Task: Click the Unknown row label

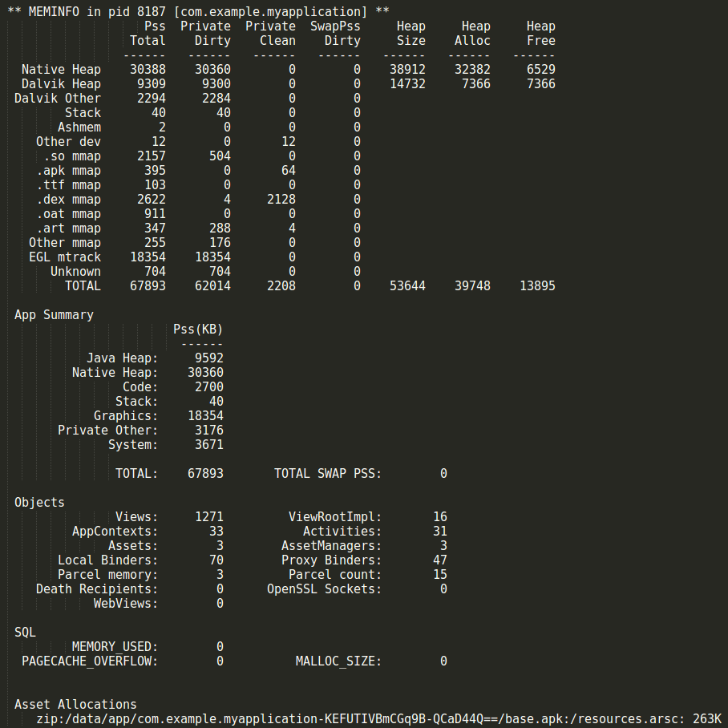Action: point(75,272)
